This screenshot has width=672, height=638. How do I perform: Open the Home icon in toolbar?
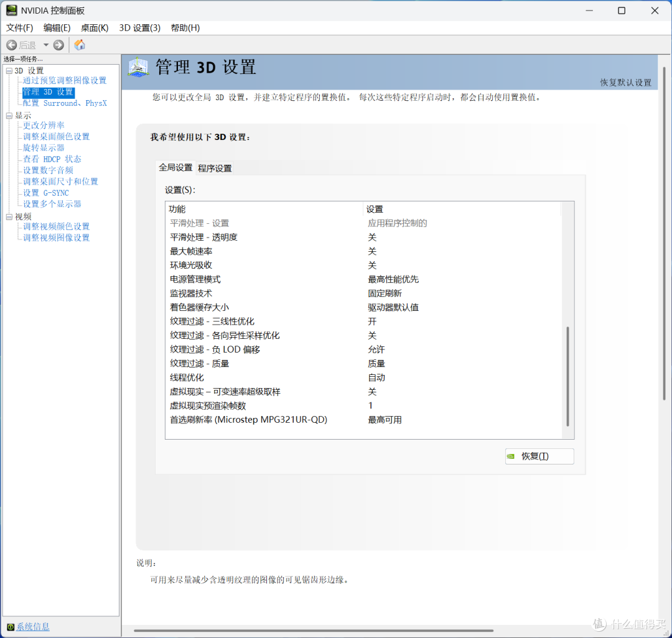[x=80, y=45]
